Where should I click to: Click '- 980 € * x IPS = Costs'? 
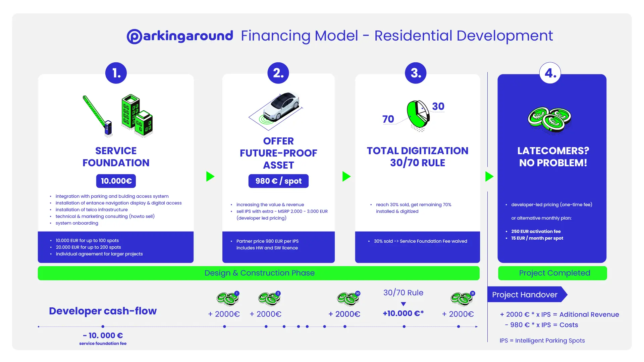click(542, 325)
